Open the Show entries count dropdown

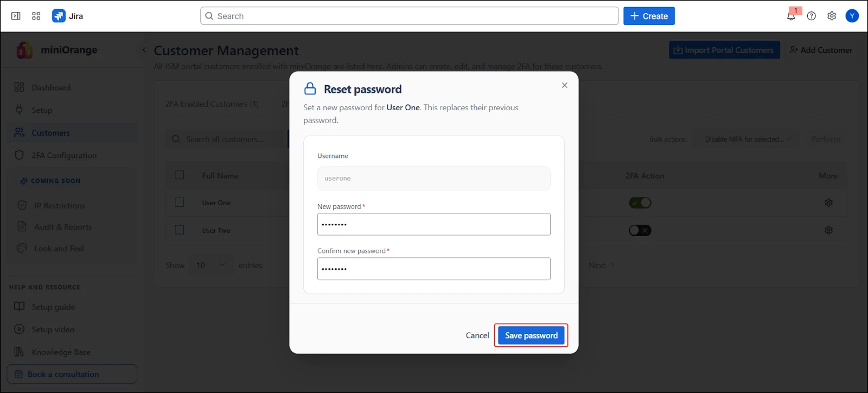(x=210, y=265)
